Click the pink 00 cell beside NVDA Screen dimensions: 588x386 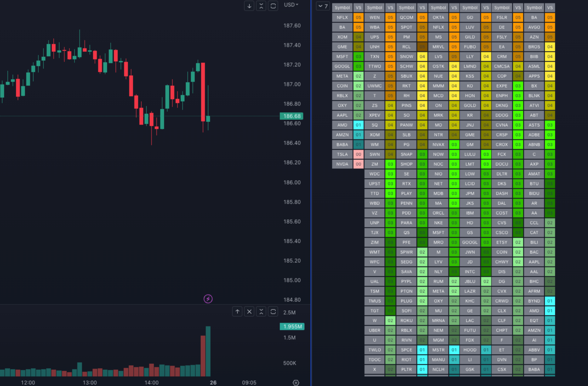(x=358, y=164)
